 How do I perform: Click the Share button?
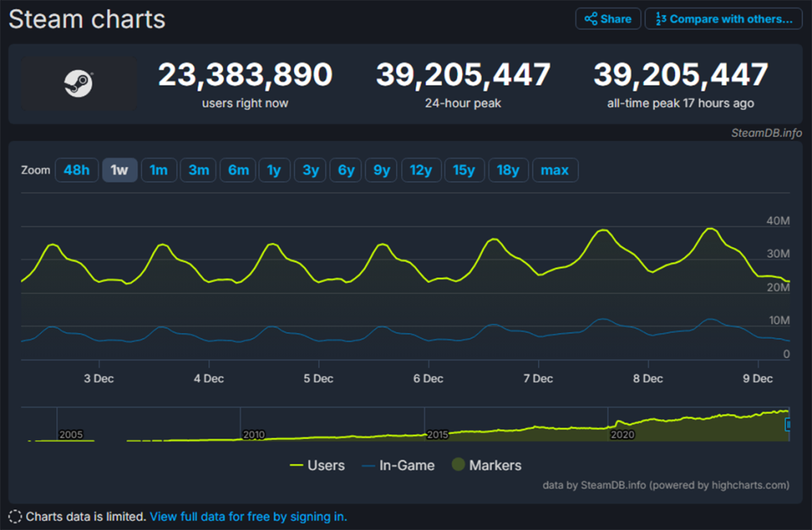pos(608,20)
